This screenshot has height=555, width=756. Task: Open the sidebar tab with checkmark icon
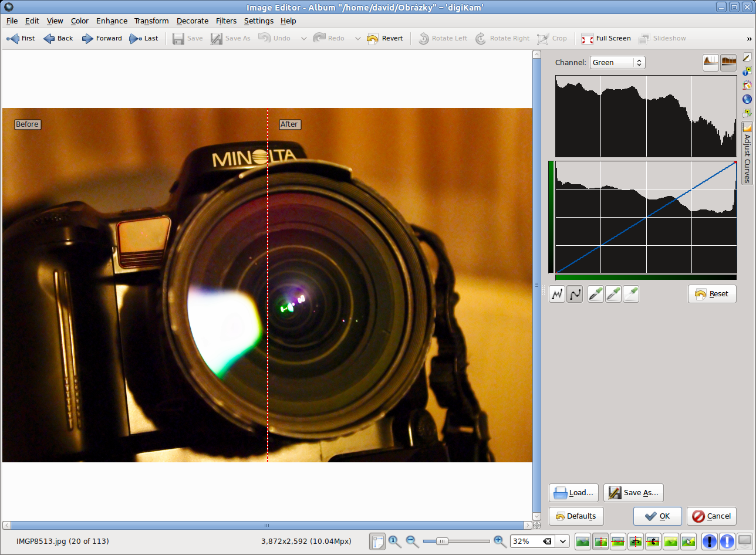[x=747, y=113]
